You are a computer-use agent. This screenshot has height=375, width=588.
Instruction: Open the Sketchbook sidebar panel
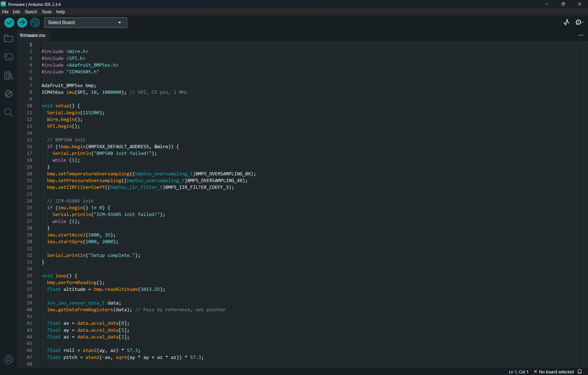click(8, 38)
